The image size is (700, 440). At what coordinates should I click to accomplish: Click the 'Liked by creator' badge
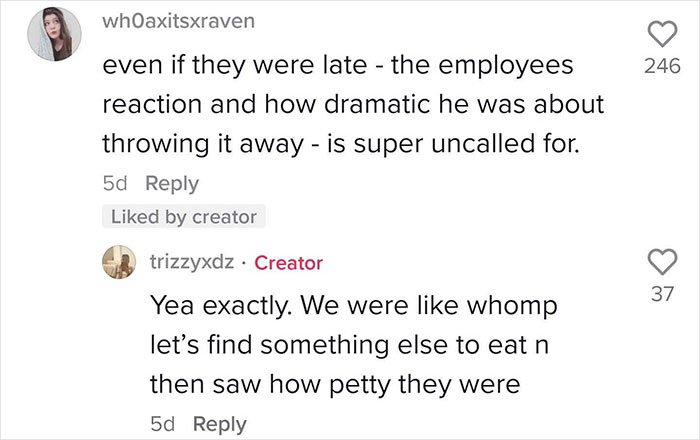coord(183,216)
